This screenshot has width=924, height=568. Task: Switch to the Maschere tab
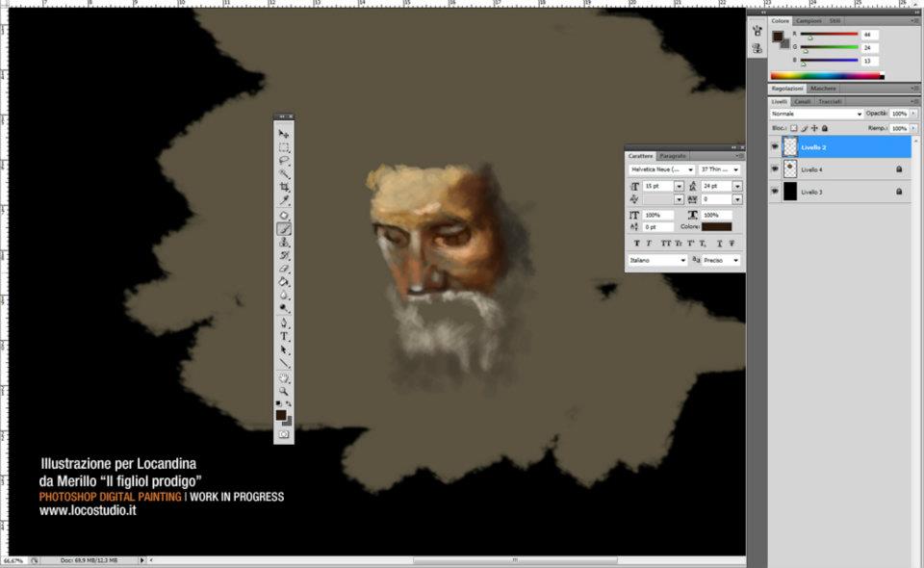point(823,89)
